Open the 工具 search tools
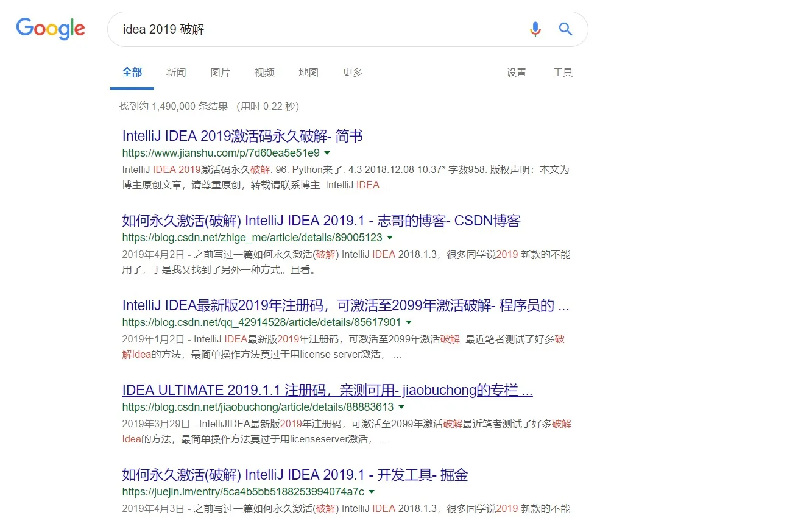This screenshot has width=812, height=518. click(x=563, y=72)
